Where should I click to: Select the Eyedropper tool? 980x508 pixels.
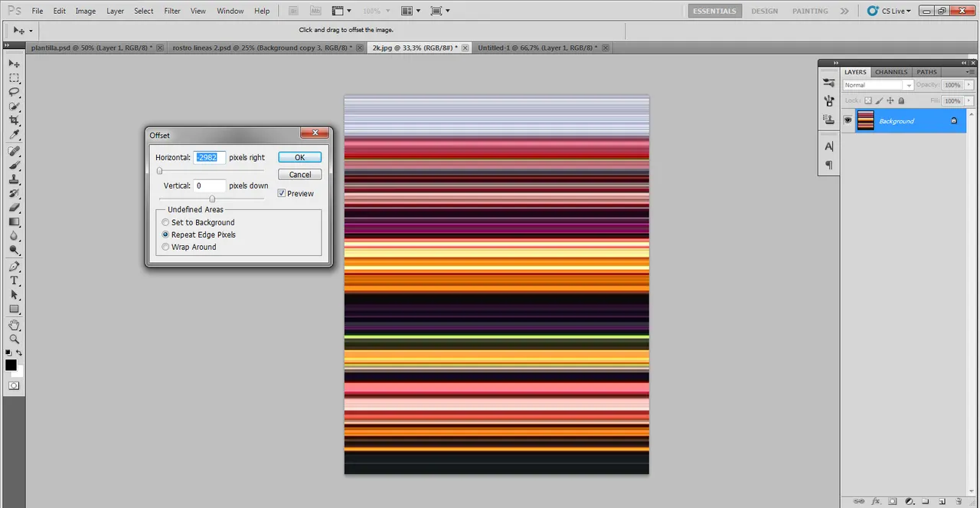(14, 136)
